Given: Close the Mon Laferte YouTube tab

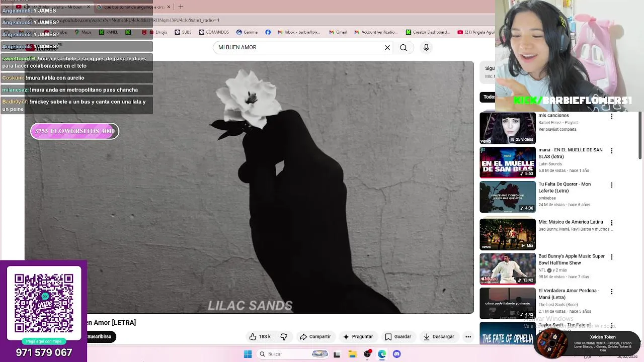Looking at the screenshot, I should click(x=89, y=7).
